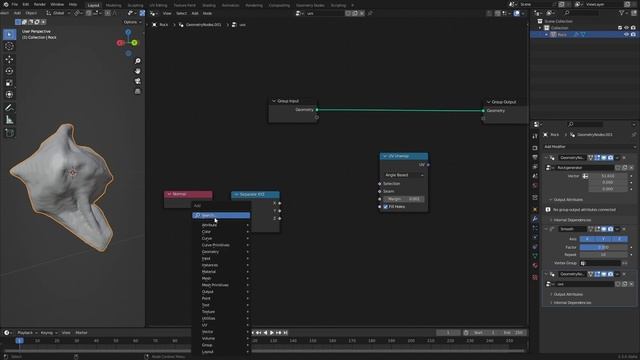Click the Play animation button
The width and height of the screenshot is (640, 360).
(x=272, y=333)
